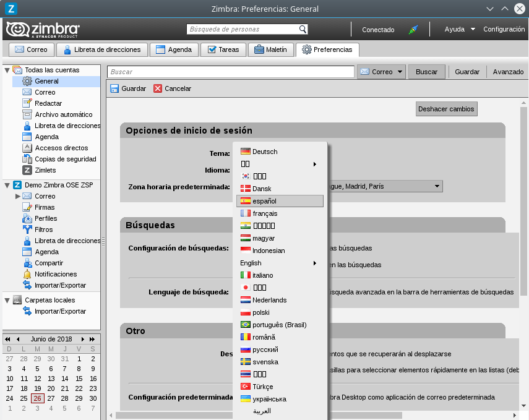Click the people search magnifier icon
This screenshot has width=529, height=420.
click(303, 29)
